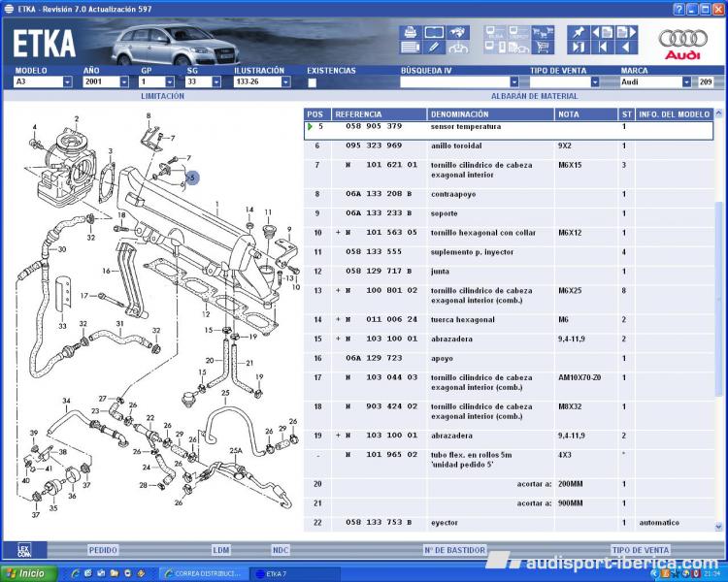
Task: Click the Referencia column header
Action: [x=379, y=114]
